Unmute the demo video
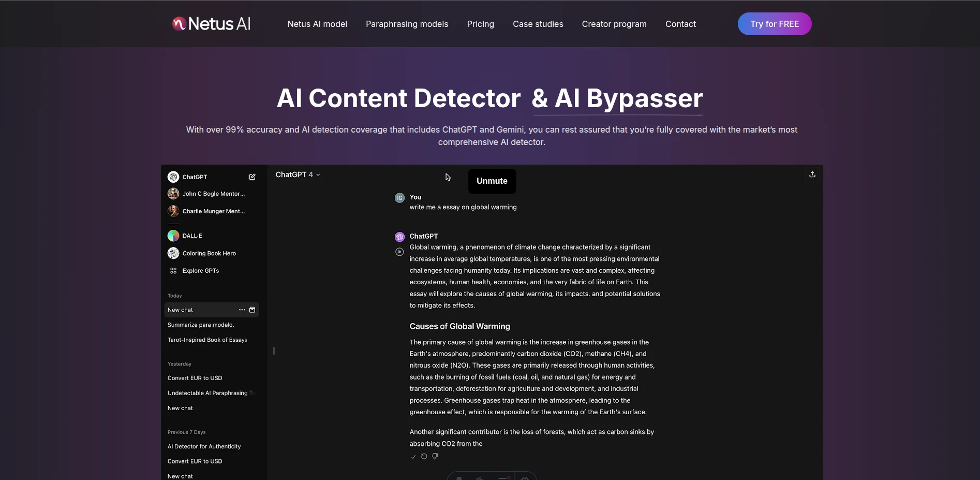980x480 pixels. [492, 181]
